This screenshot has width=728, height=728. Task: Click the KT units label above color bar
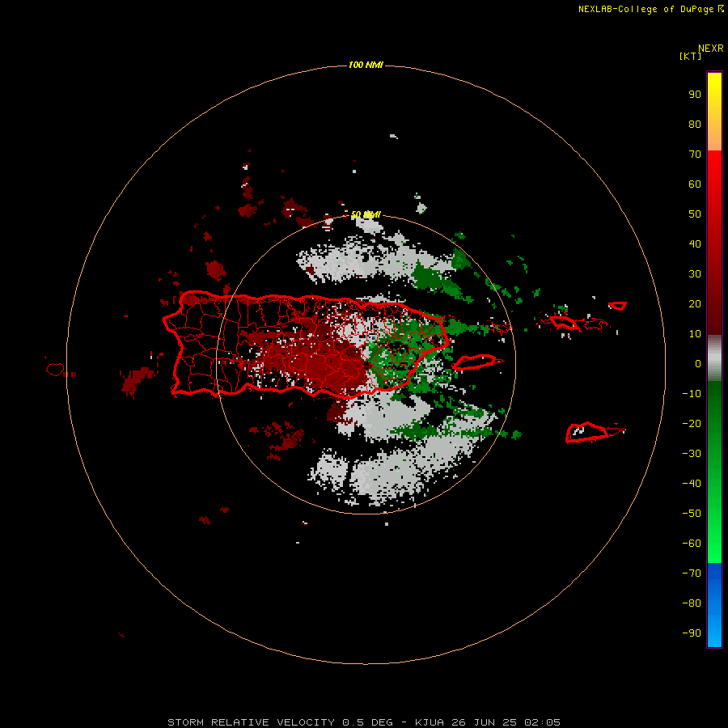[691, 56]
